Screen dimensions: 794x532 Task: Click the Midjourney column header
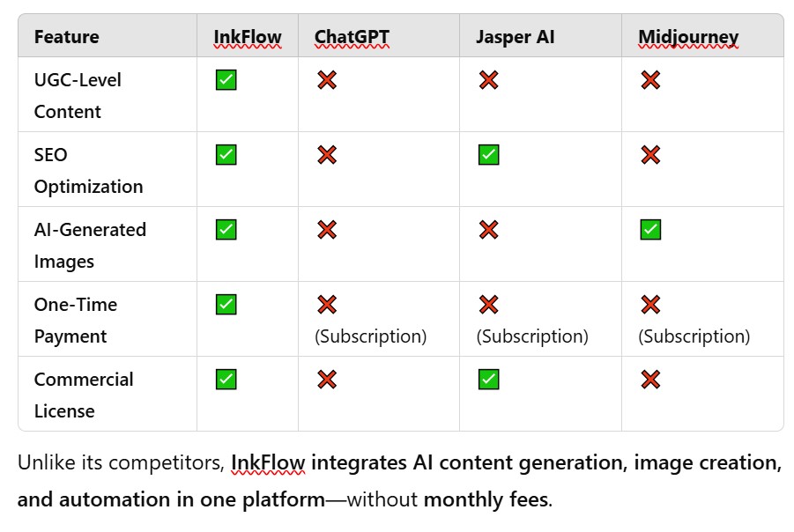[x=688, y=37]
